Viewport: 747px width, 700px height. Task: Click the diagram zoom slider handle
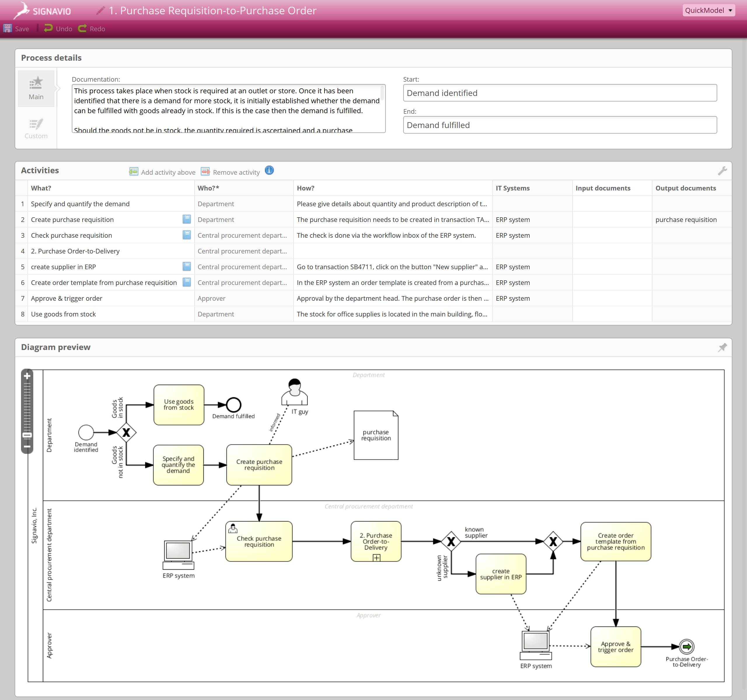[27, 435]
